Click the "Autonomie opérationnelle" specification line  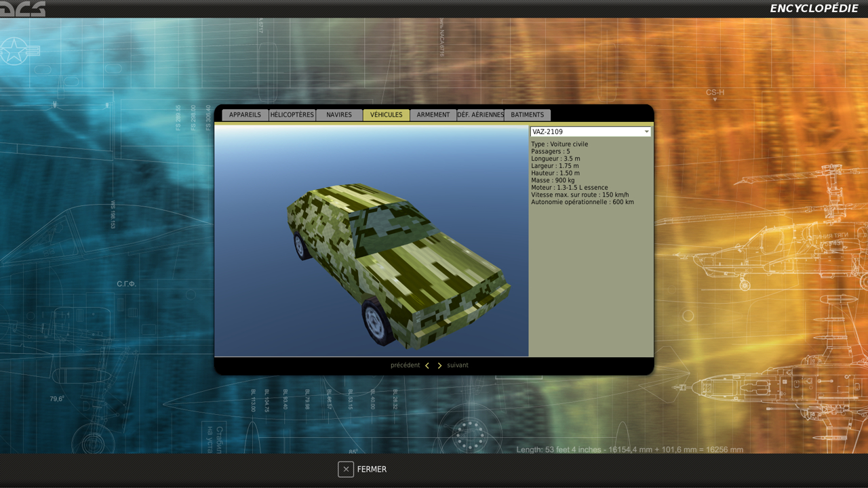coord(583,202)
